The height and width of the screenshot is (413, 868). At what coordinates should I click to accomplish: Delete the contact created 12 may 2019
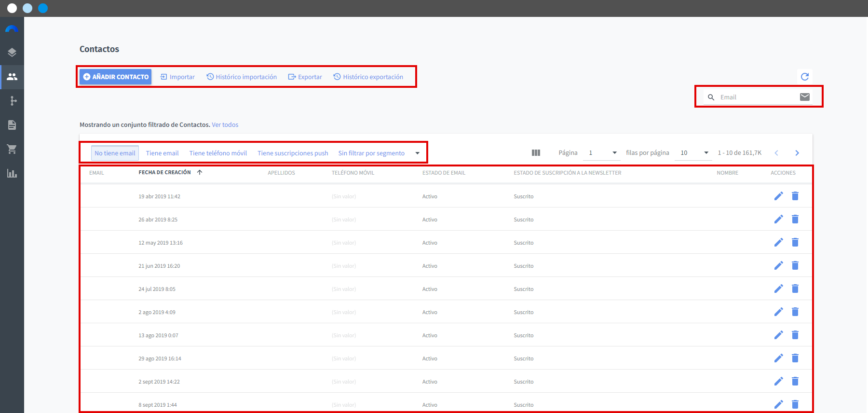pos(795,242)
